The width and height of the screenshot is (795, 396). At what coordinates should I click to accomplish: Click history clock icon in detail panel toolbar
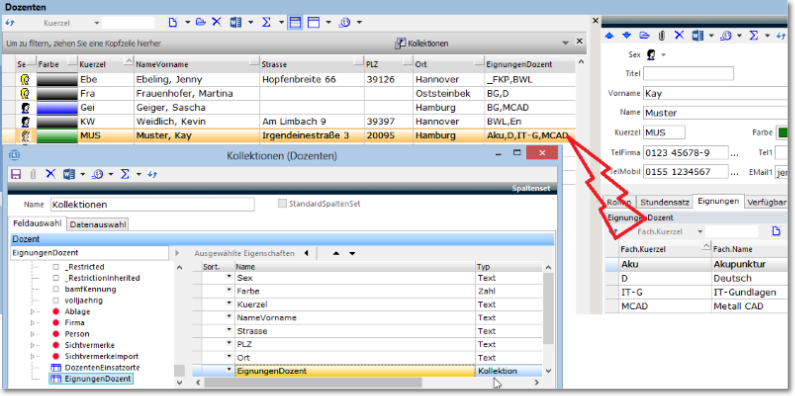pos(726,35)
